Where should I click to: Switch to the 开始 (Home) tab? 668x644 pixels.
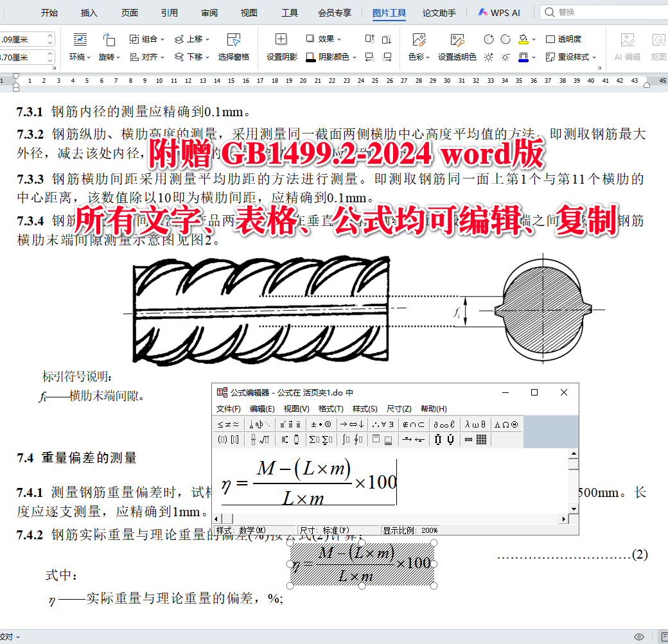[49, 13]
